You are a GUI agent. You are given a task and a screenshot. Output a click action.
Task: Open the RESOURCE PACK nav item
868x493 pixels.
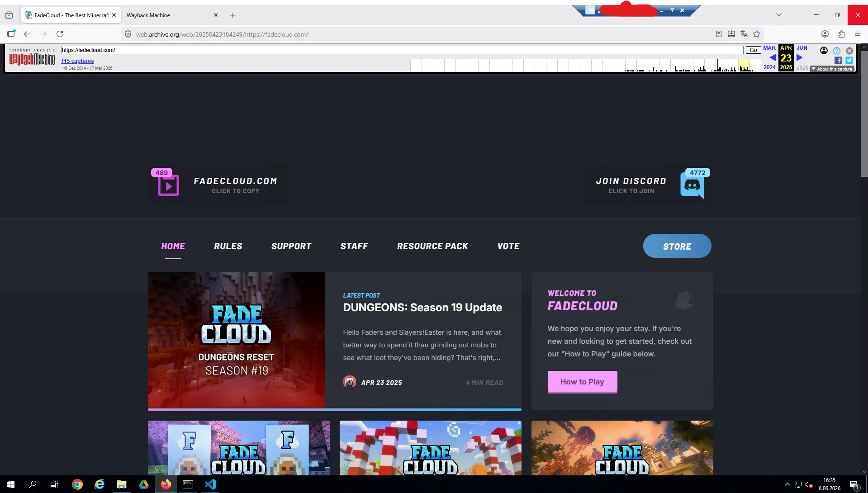432,246
